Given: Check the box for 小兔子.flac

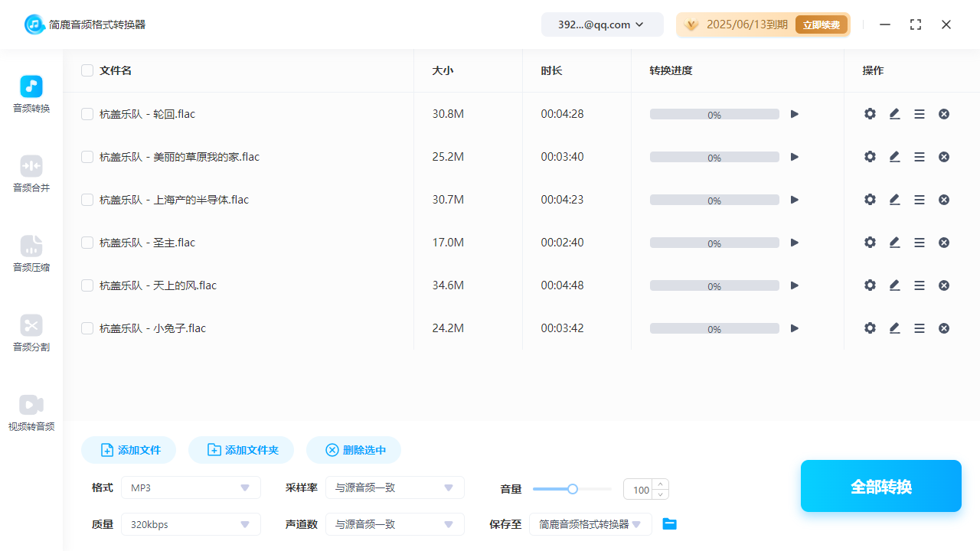Looking at the screenshot, I should tap(87, 328).
